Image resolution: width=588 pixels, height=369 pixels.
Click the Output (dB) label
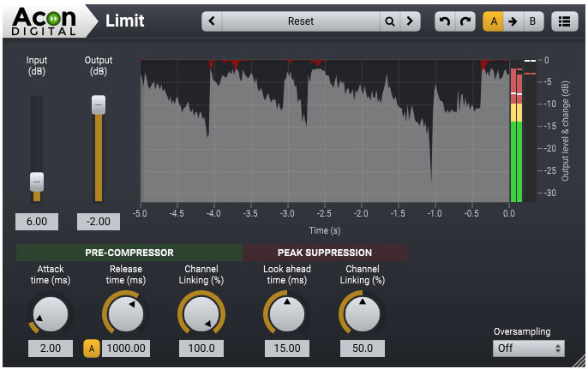pos(99,66)
